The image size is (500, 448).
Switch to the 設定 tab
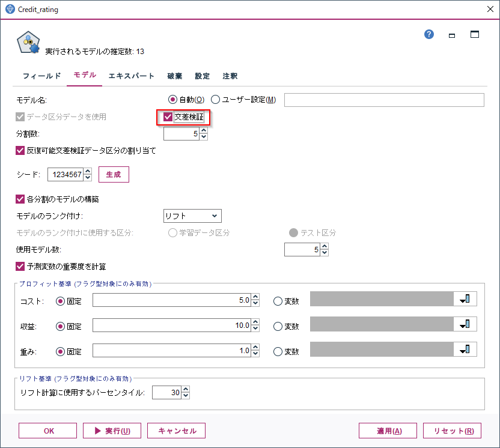[202, 76]
